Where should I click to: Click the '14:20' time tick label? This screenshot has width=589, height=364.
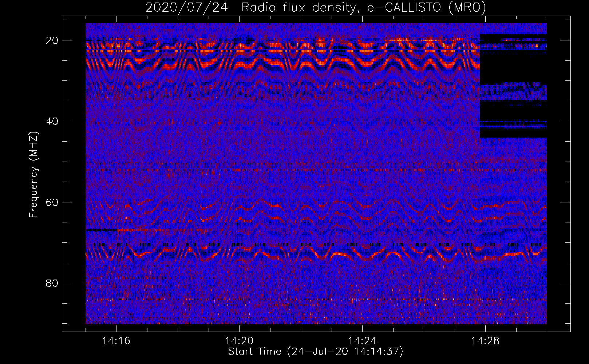point(239,341)
